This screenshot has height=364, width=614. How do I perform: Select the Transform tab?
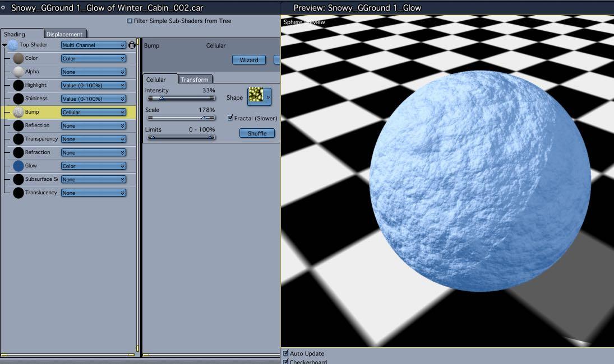tap(195, 80)
